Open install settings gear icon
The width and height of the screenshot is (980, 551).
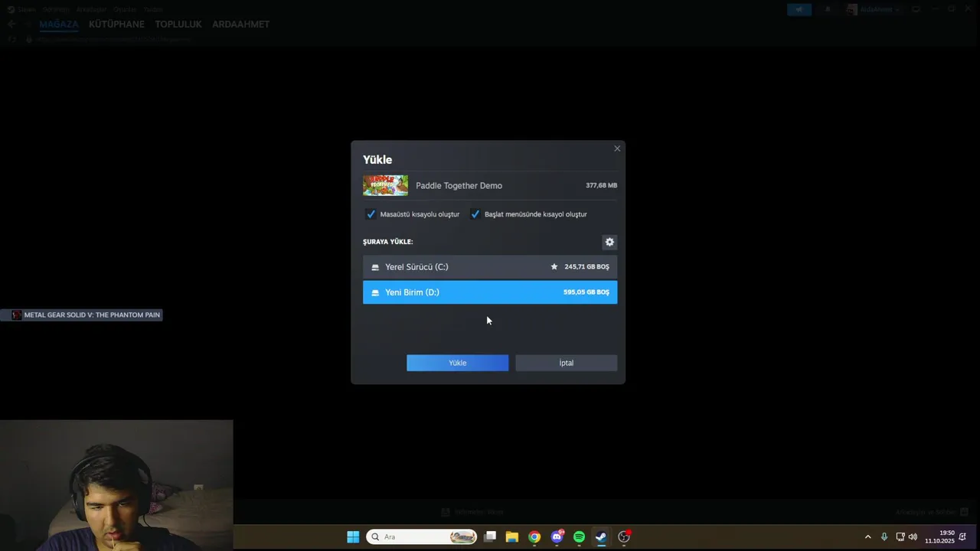coord(609,242)
